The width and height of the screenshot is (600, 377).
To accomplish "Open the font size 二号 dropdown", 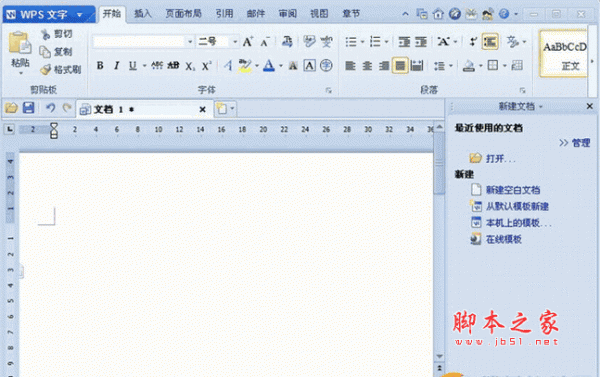I will (235, 42).
